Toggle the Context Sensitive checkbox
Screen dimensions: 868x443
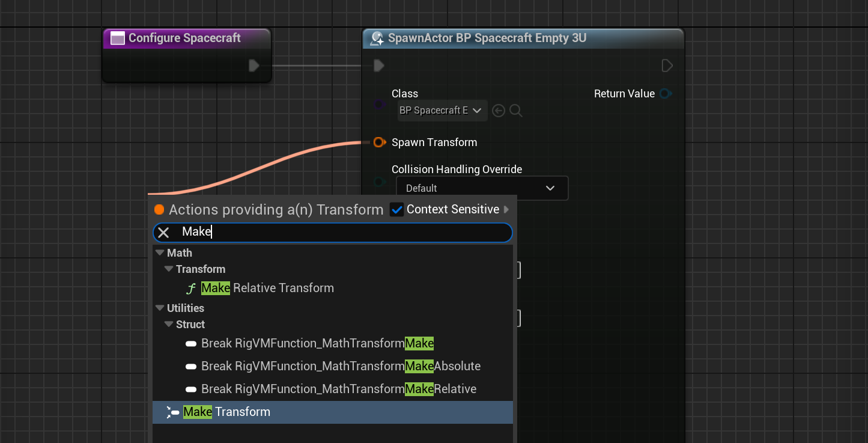(x=396, y=210)
